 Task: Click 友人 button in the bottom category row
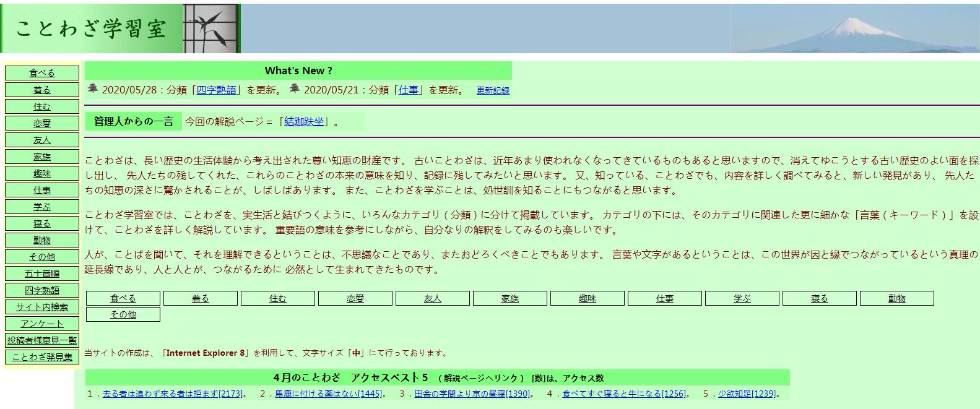433,298
